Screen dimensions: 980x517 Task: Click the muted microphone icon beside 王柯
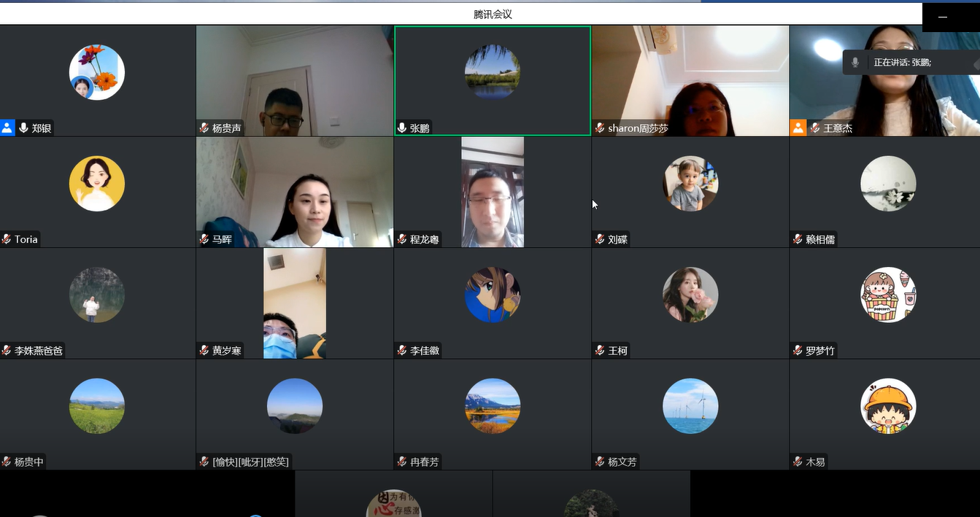tap(600, 351)
